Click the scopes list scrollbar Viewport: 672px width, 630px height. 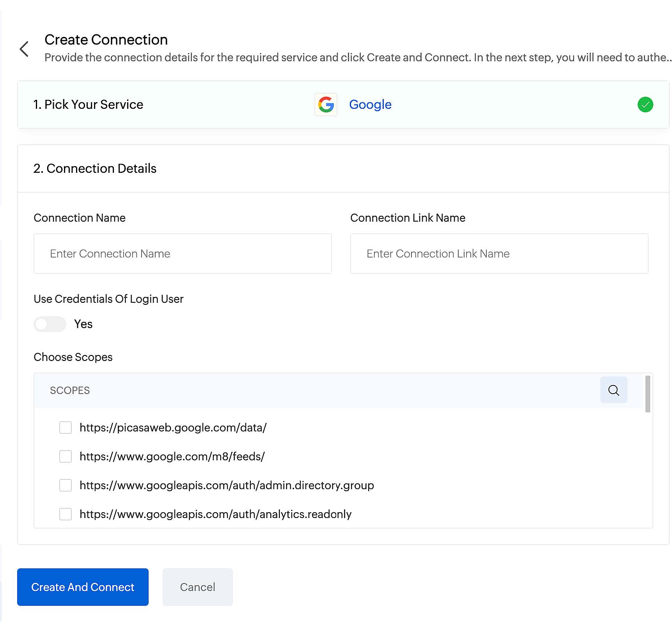pos(647,394)
